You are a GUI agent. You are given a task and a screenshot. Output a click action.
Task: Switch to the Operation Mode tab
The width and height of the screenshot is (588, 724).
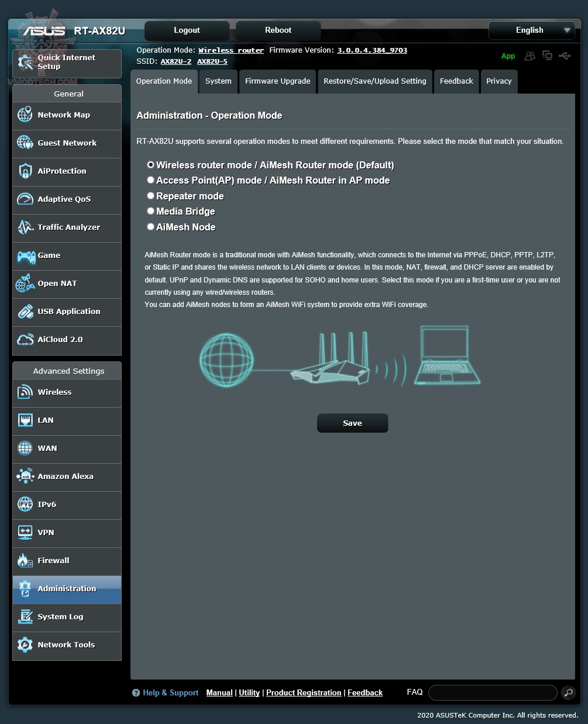point(164,81)
